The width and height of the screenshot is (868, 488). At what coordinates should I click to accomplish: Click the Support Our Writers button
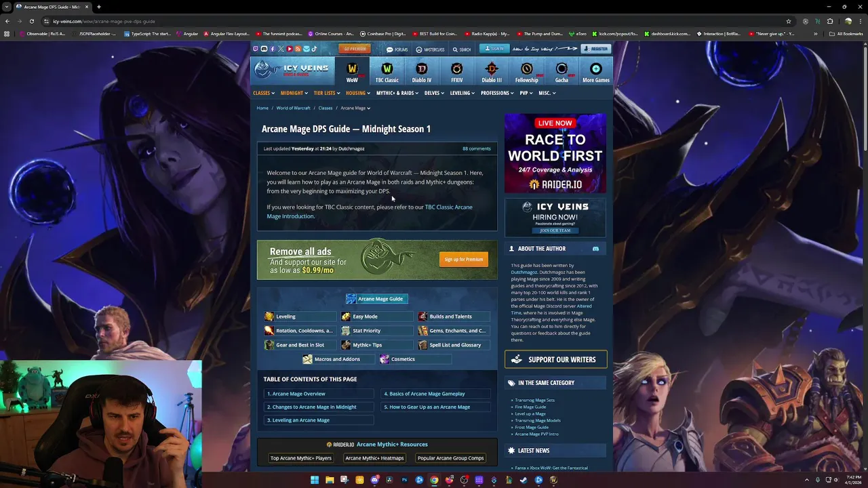555,359
